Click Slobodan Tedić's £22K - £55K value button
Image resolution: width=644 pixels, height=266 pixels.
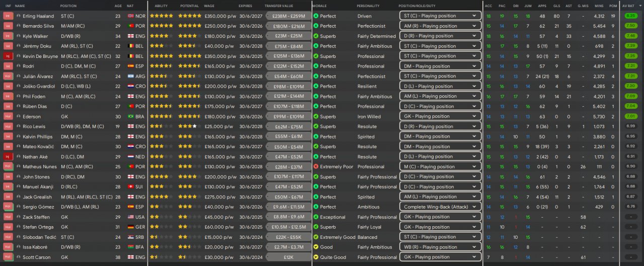click(288, 237)
